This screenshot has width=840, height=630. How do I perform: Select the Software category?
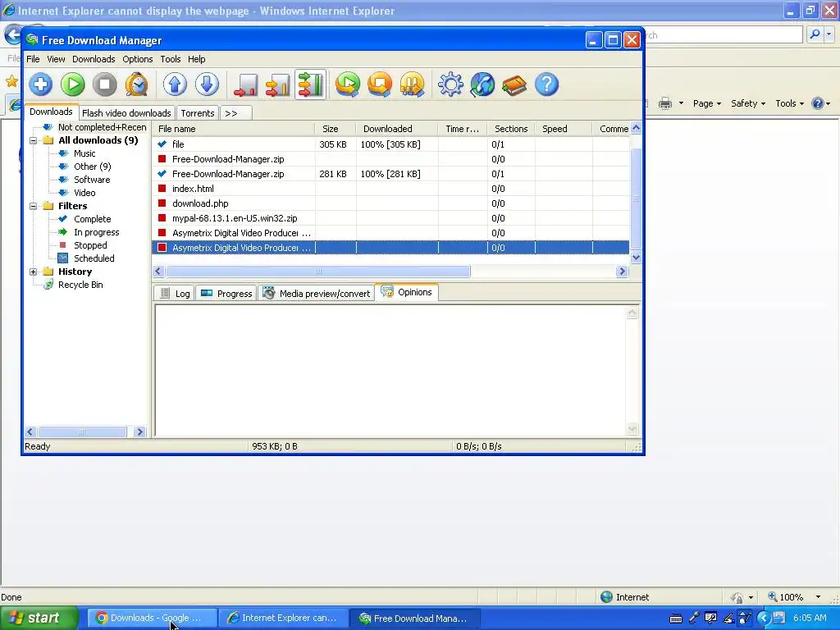(92, 180)
